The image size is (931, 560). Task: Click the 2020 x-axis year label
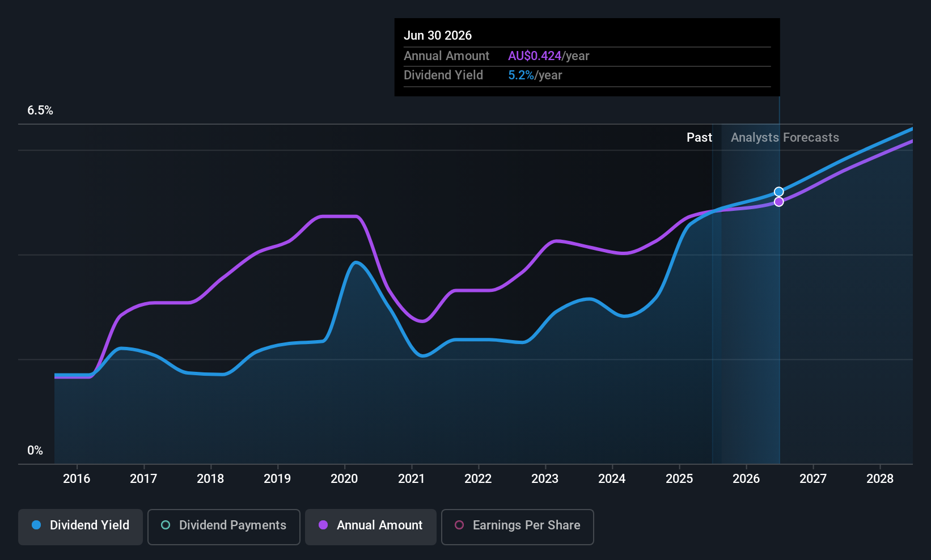click(344, 479)
